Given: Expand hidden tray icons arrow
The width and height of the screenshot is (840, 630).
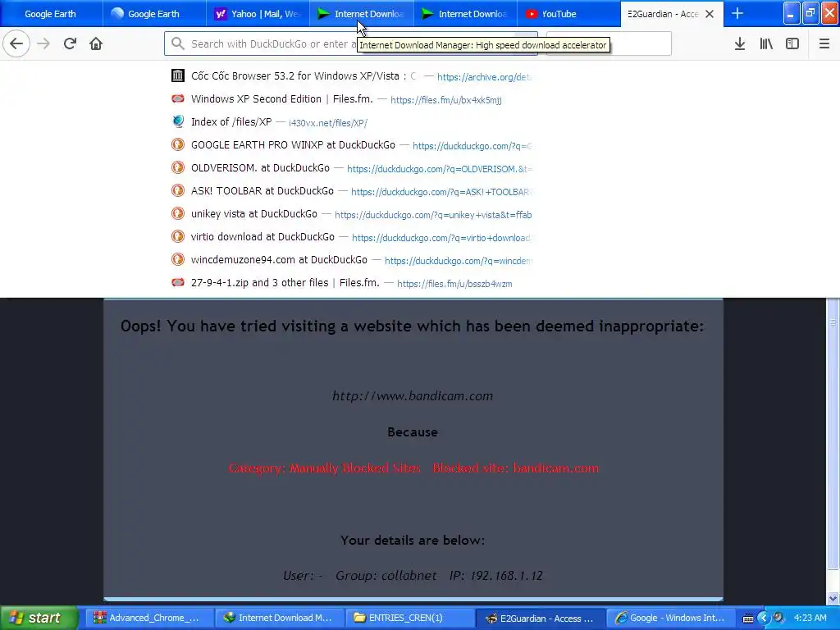Looking at the screenshot, I should point(764,619).
